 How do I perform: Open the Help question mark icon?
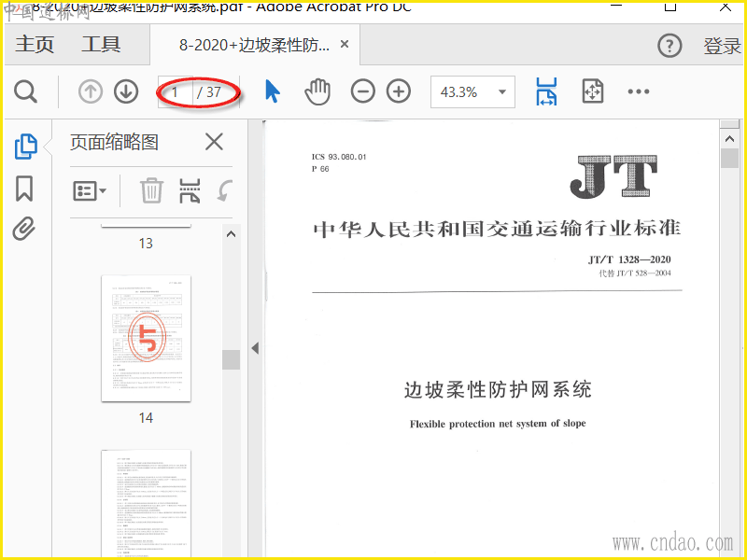tap(669, 46)
